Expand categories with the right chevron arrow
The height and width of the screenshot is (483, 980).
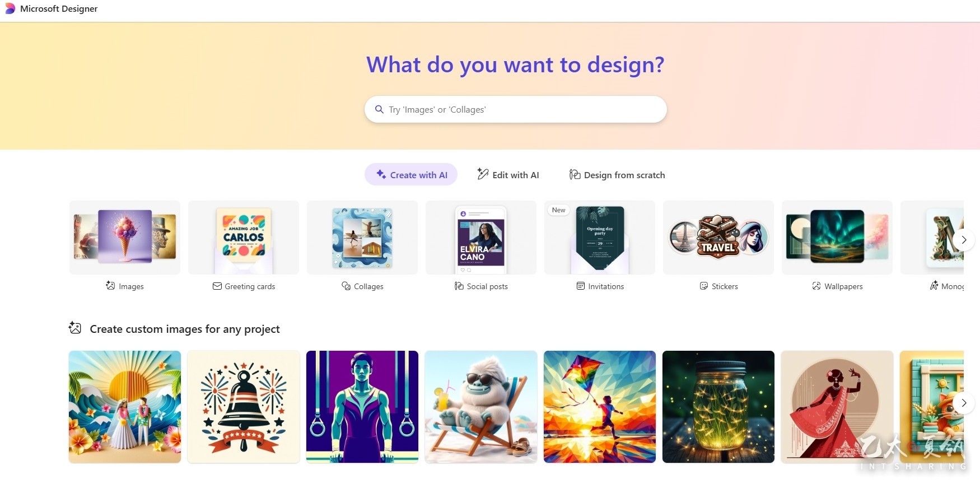[964, 240]
